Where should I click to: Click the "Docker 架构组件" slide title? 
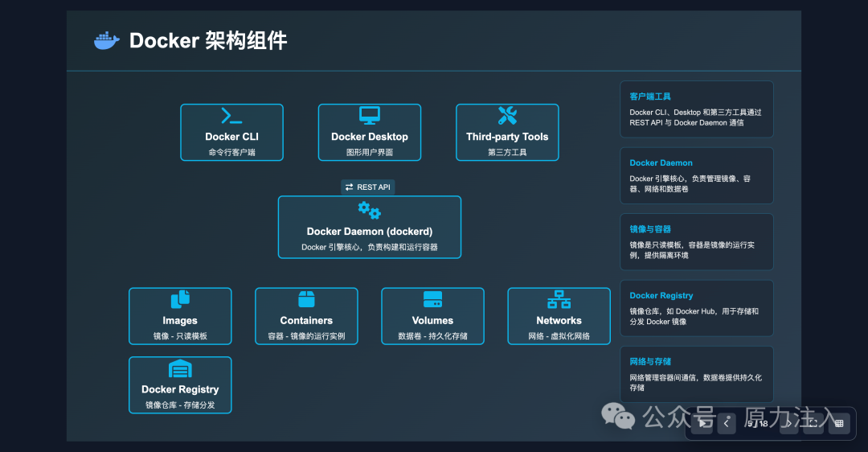point(208,40)
